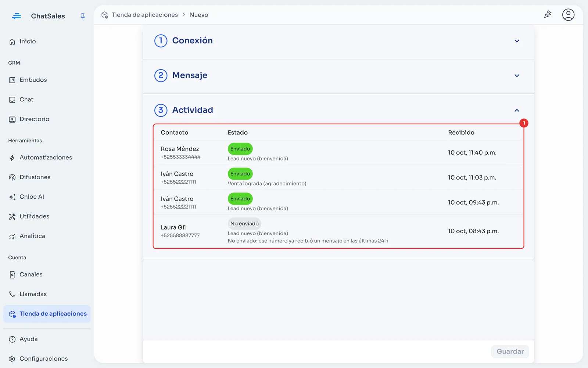This screenshot has width=588, height=368.
Task: Click the No enviado reason message text
Action: 308,241
